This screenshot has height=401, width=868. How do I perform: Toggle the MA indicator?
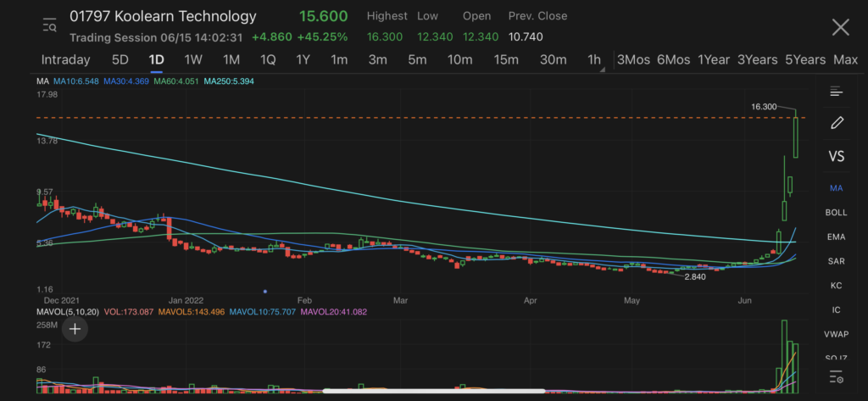[836, 188]
